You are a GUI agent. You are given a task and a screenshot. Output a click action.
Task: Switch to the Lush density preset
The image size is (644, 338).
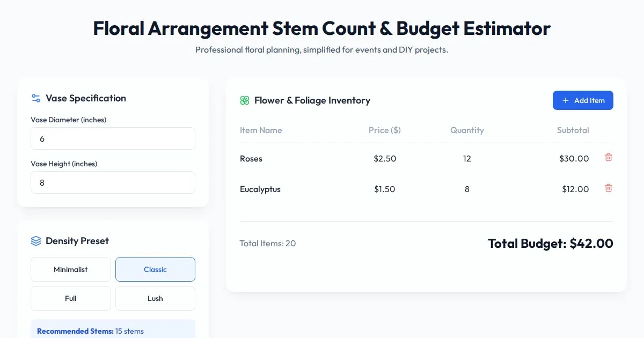155,298
